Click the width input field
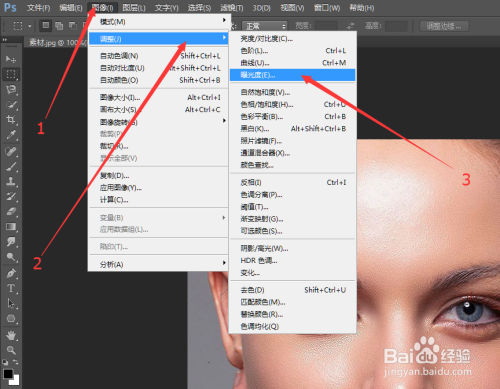This screenshot has height=389, width=500. click(326, 26)
